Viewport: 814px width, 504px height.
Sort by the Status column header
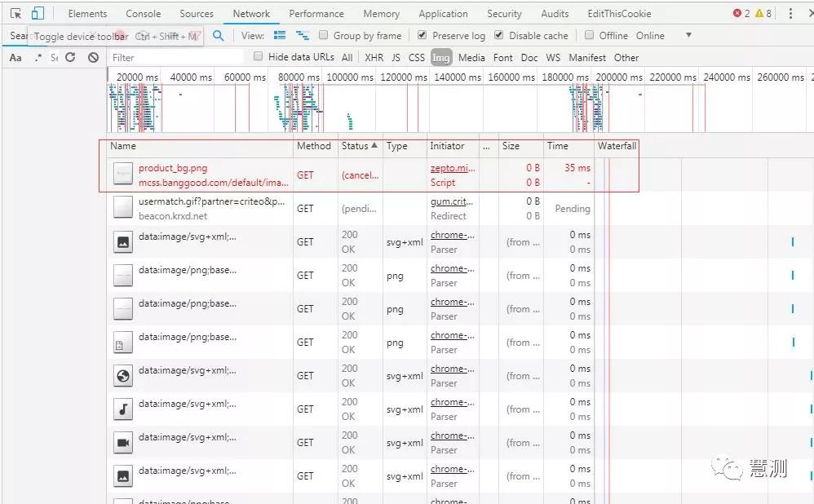tap(359, 146)
